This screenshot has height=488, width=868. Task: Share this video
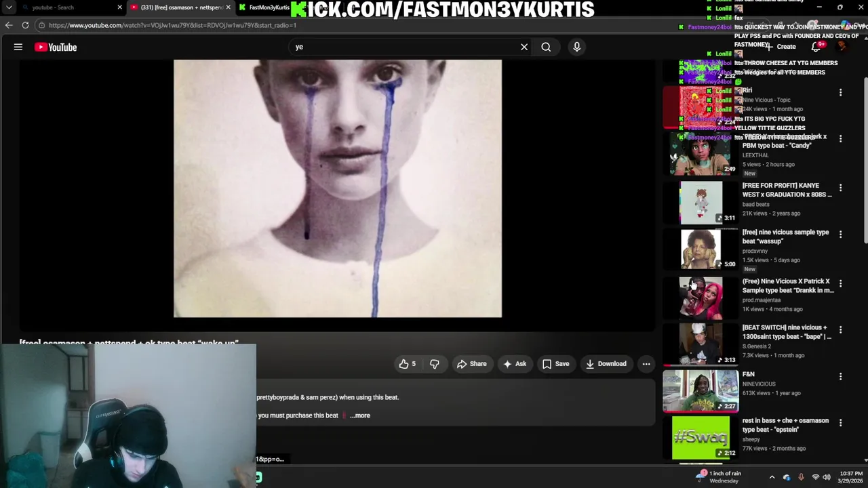click(x=471, y=364)
